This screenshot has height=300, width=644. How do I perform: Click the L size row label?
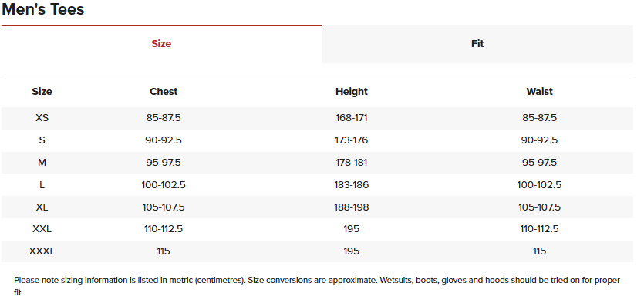(x=42, y=184)
